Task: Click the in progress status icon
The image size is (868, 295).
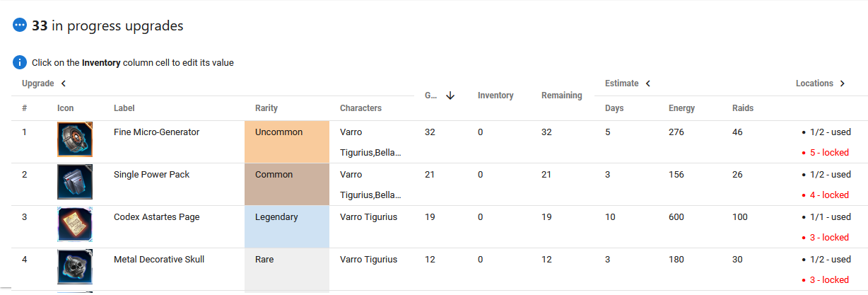Action: 20,25
